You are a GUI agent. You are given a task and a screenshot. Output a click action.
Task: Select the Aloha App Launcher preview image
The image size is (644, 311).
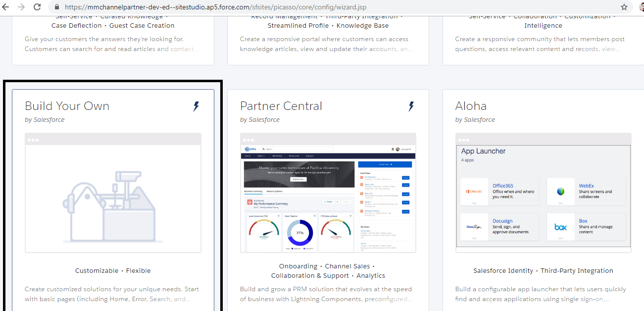(544, 193)
